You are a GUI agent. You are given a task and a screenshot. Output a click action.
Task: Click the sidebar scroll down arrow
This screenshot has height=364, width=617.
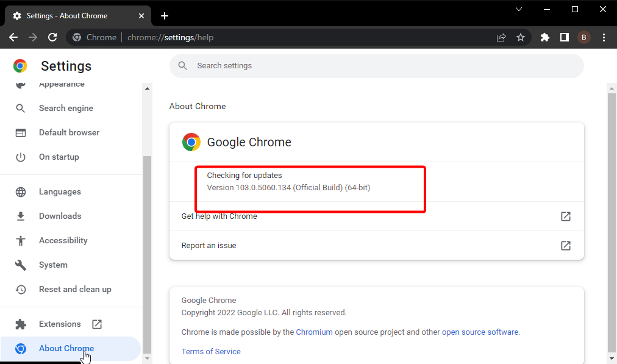point(147,358)
